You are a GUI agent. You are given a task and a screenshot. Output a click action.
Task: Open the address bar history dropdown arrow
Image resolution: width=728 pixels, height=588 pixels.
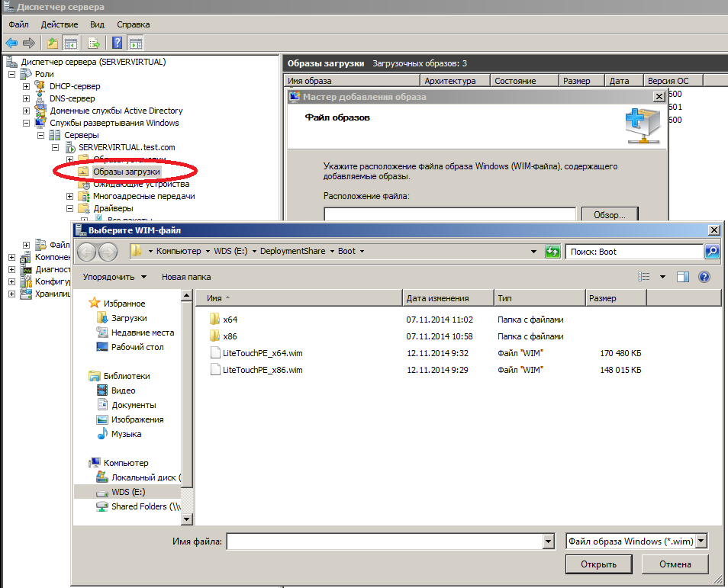pyautogui.click(x=533, y=252)
